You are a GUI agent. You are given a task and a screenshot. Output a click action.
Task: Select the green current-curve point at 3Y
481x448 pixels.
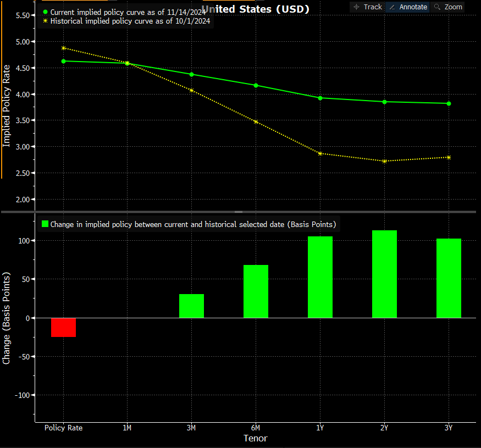(449, 104)
